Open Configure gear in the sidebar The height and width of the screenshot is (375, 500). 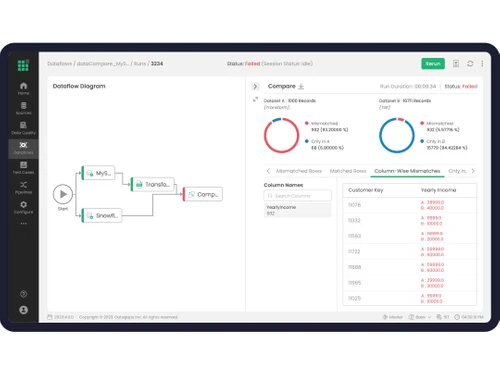23,207
